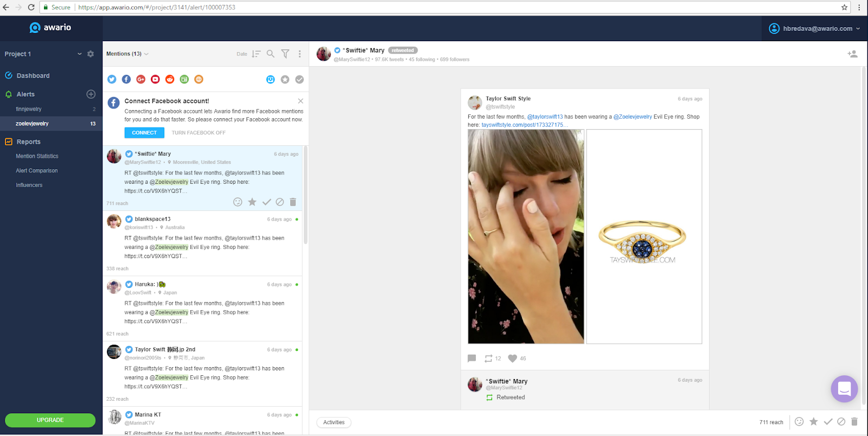
Task: Toggle YouTube source filter
Action: 155,79
